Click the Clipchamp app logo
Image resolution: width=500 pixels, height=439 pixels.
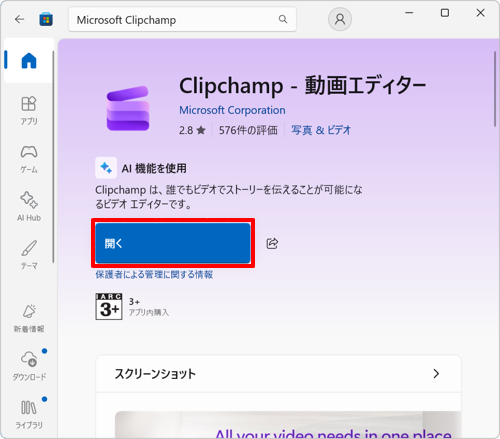pos(128,108)
